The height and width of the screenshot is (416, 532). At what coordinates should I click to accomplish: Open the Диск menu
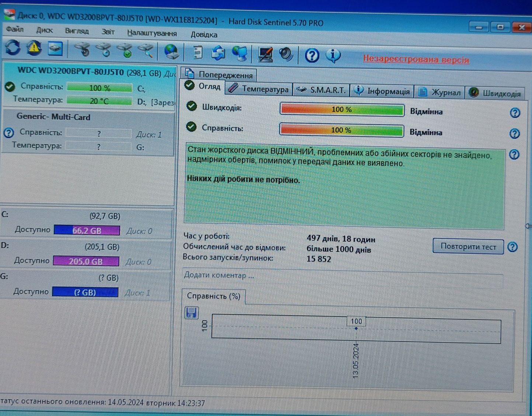[x=44, y=30]
